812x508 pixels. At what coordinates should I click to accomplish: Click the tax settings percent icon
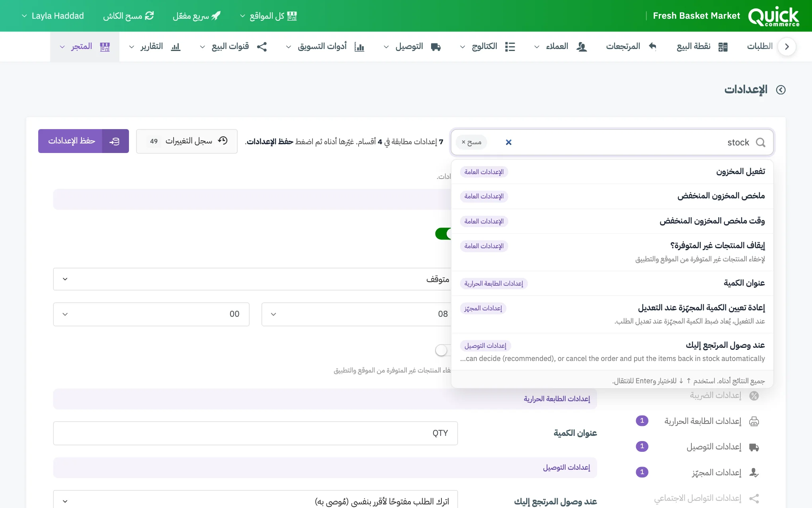pos(754,396)
